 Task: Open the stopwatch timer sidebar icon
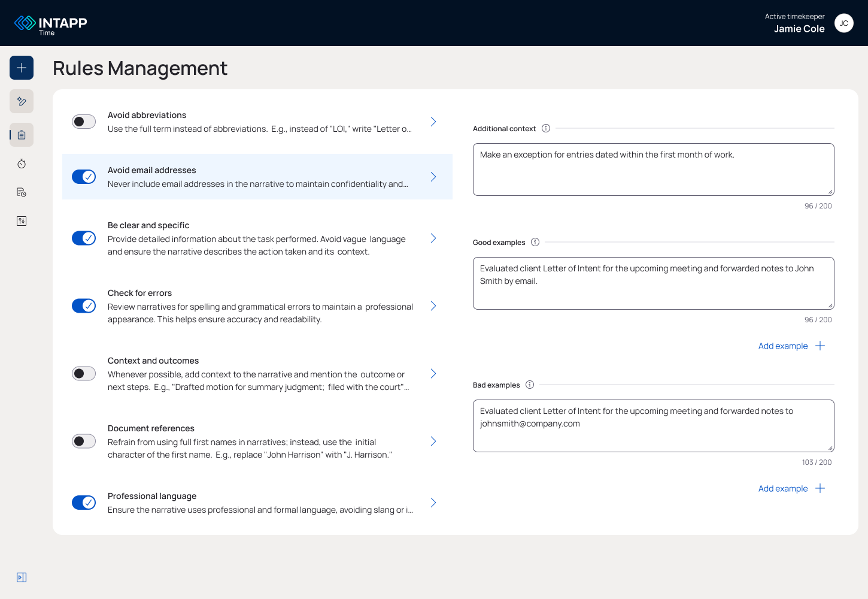coord(22,164)
